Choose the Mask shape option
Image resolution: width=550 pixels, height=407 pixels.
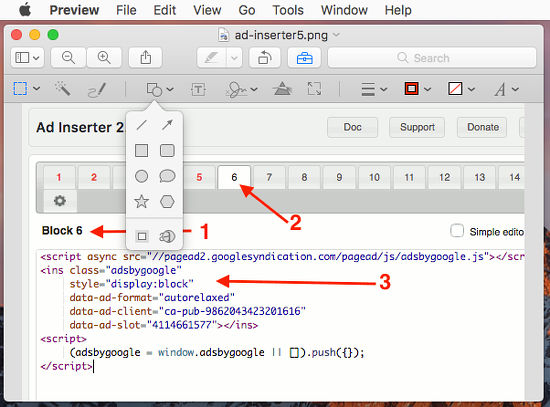pyautogui.click(x=142, y=236)
